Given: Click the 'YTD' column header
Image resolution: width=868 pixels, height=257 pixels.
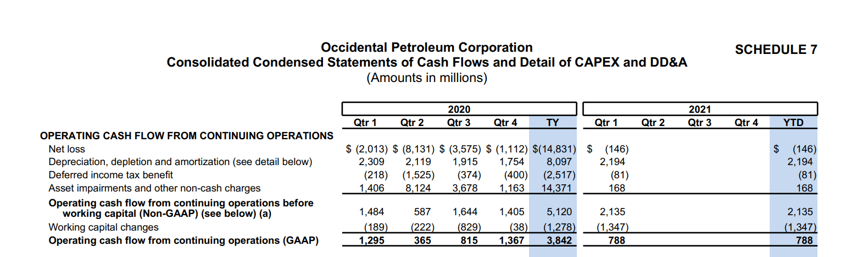Looking at the screenshot, I should coord(793,122).
